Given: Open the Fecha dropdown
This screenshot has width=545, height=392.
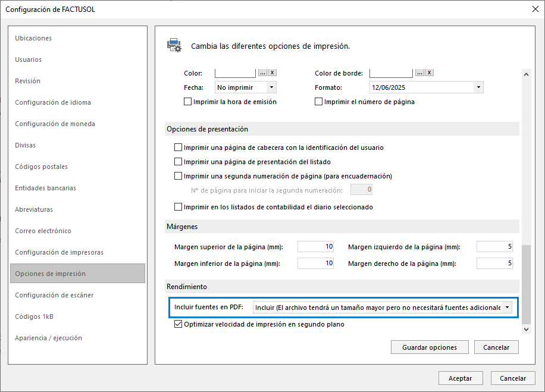Looking at the screenshot, I should 271,87.
